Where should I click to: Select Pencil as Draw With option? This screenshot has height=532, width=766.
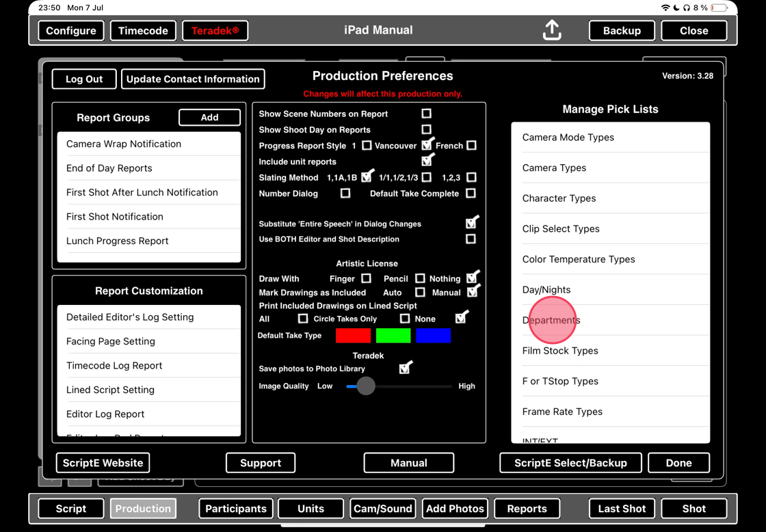[420, 278]
